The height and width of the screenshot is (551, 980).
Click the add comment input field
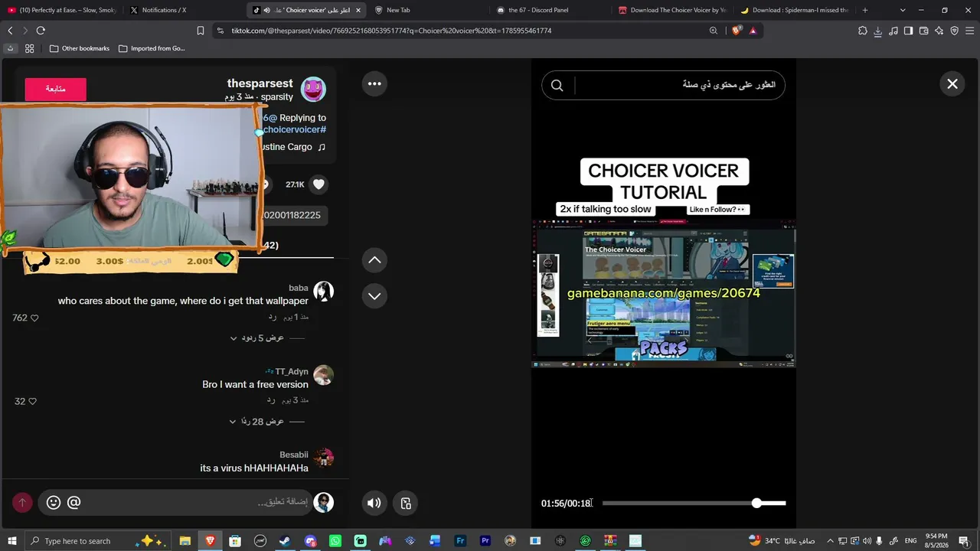pyautogui.click(x=174, y=502)
